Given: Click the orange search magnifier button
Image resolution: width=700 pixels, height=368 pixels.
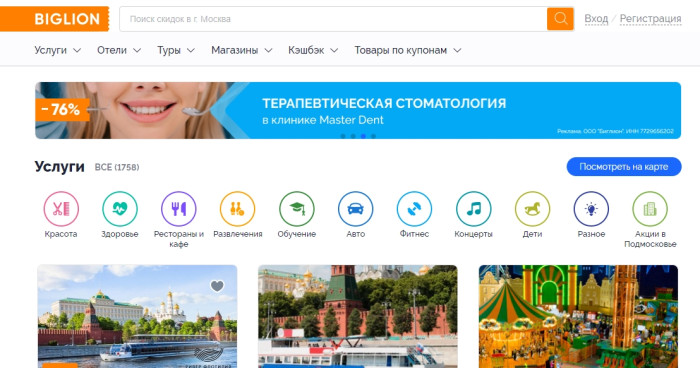Looking at the screenshot, I should [x=560, y=19].
